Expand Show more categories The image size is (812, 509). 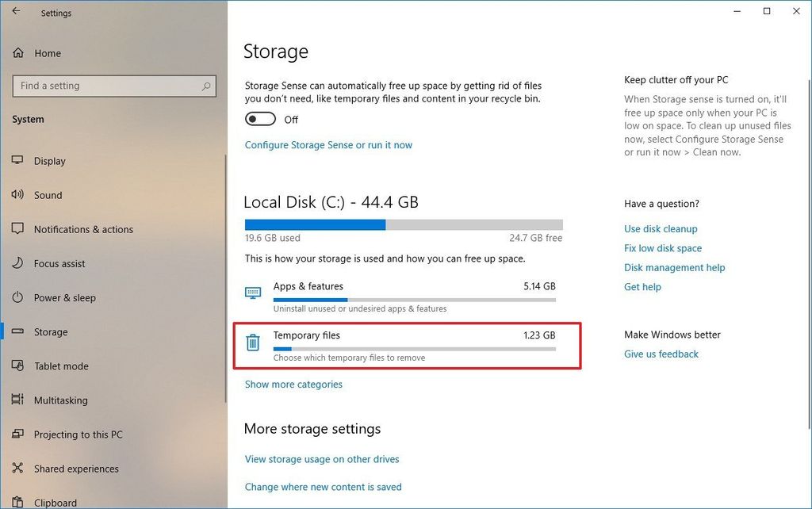pyautogui.click(x=293, y=384)
